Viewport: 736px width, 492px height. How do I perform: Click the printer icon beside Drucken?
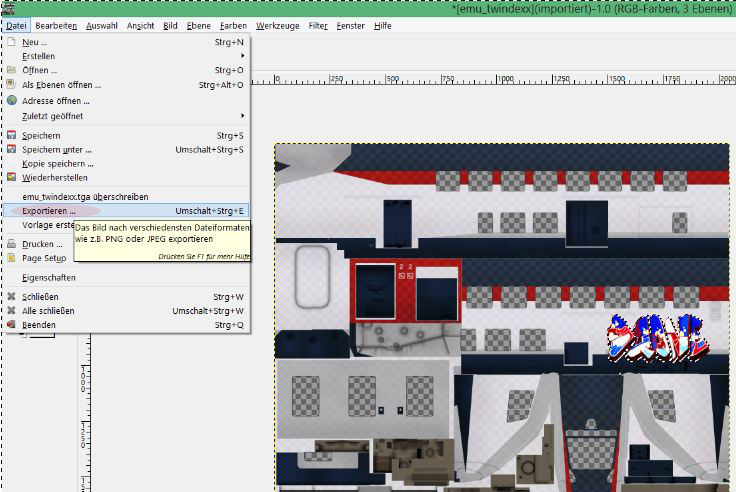click(x=12, y=244)
